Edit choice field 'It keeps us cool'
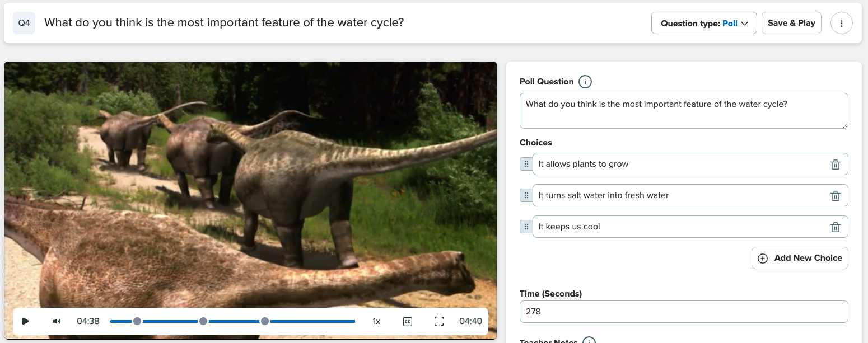This screenshot has width=868, height=343. [x=690, y=227]
